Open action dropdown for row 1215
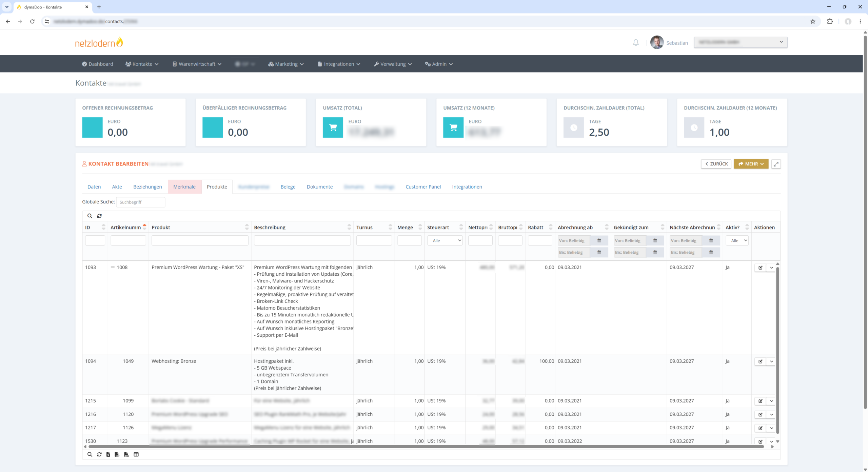This screenshot has width=868, height=472. [771, 401]
